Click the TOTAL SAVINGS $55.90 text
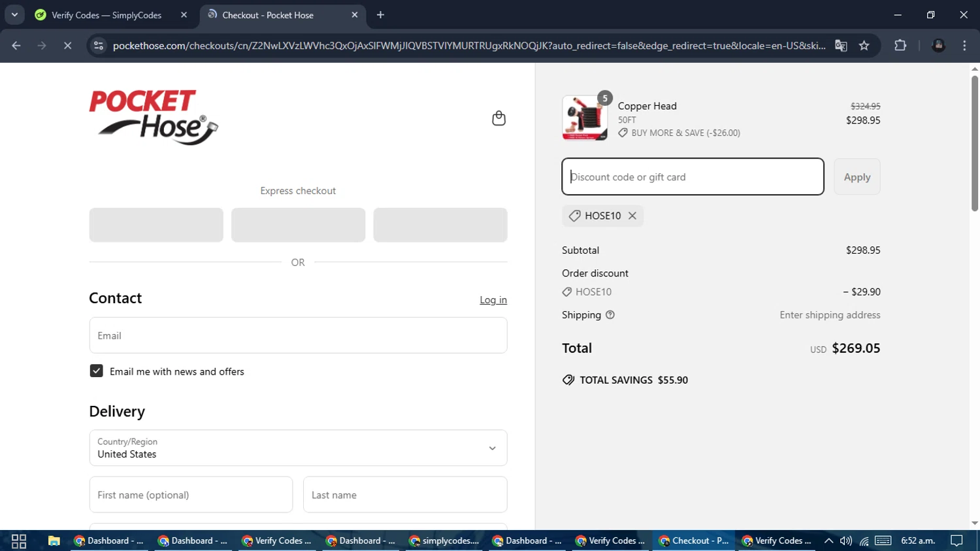This screenshot has height=551, width=980. 634,380
